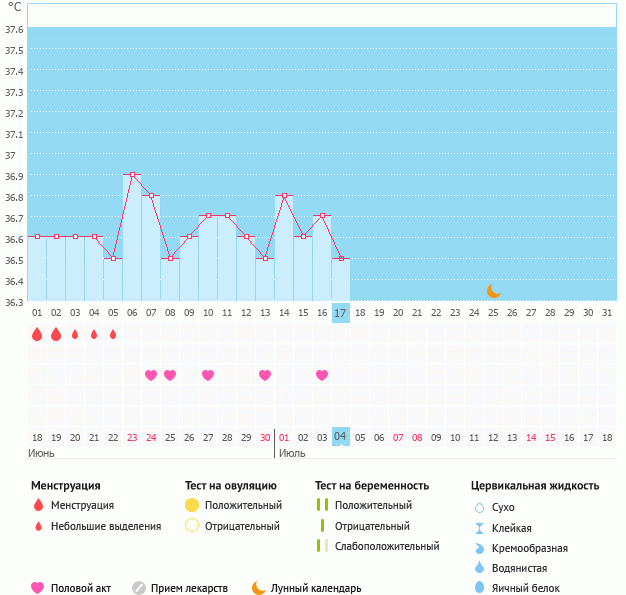
Task: Click the negative ovulation test empty circle
Action: tap(192, 526)
